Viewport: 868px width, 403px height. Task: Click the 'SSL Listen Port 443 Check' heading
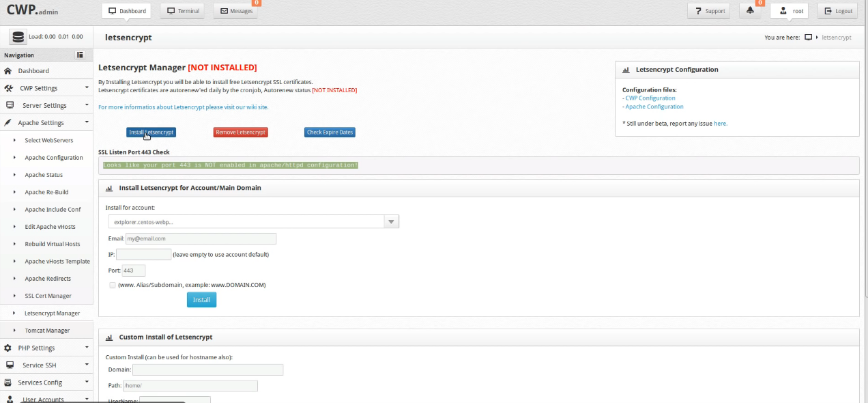134,152
